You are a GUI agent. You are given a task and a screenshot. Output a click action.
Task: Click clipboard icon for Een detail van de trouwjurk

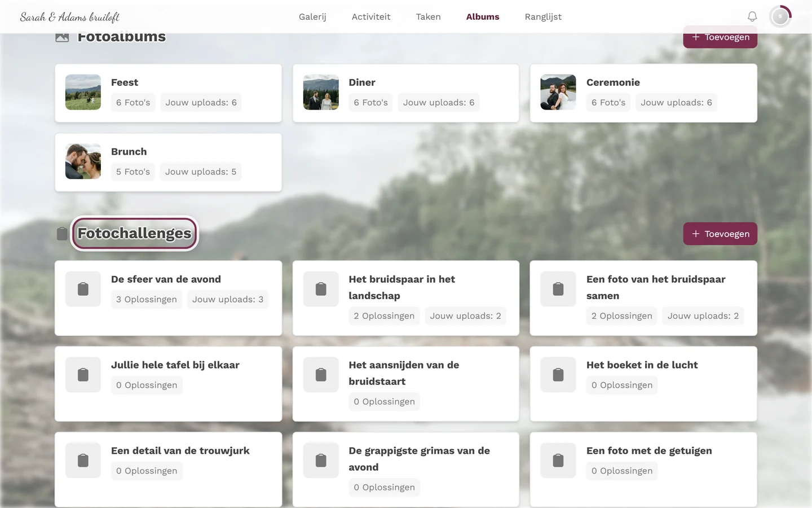pos(83,461)
